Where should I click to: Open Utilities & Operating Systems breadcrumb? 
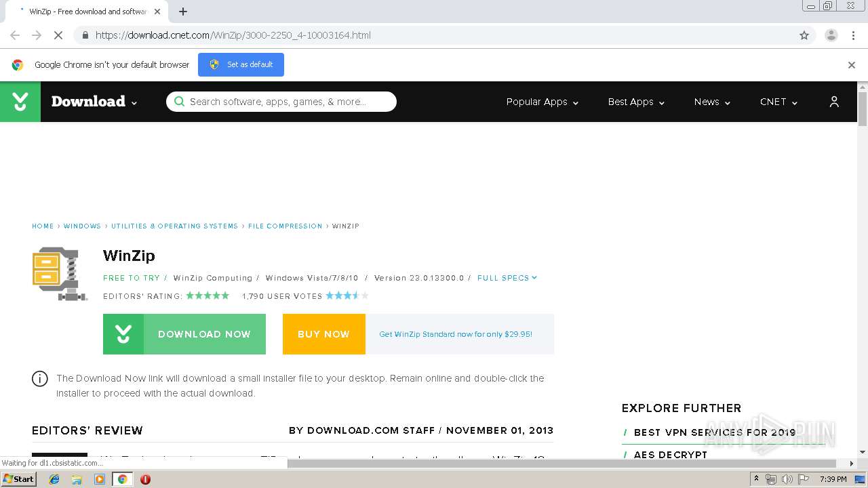pos(174,226)
